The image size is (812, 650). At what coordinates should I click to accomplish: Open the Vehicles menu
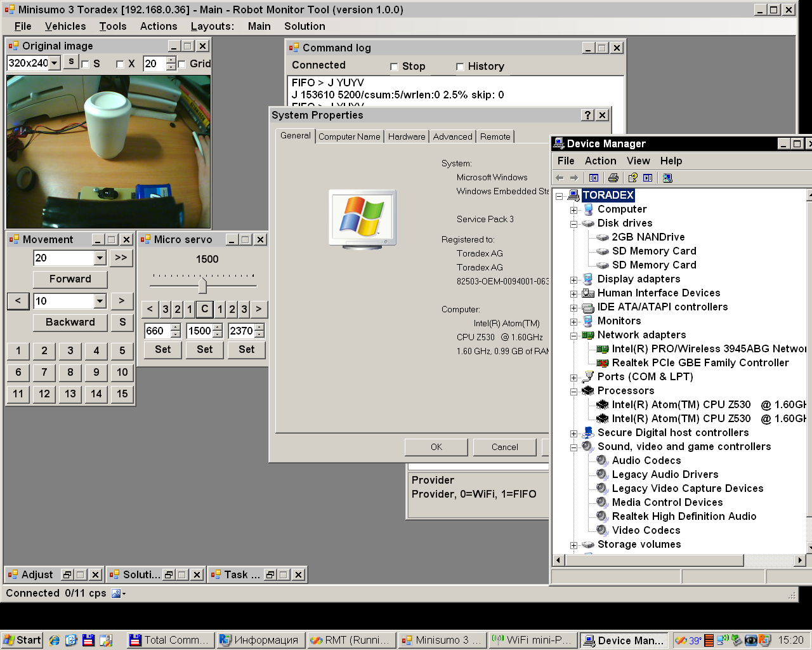click(65, 26)
